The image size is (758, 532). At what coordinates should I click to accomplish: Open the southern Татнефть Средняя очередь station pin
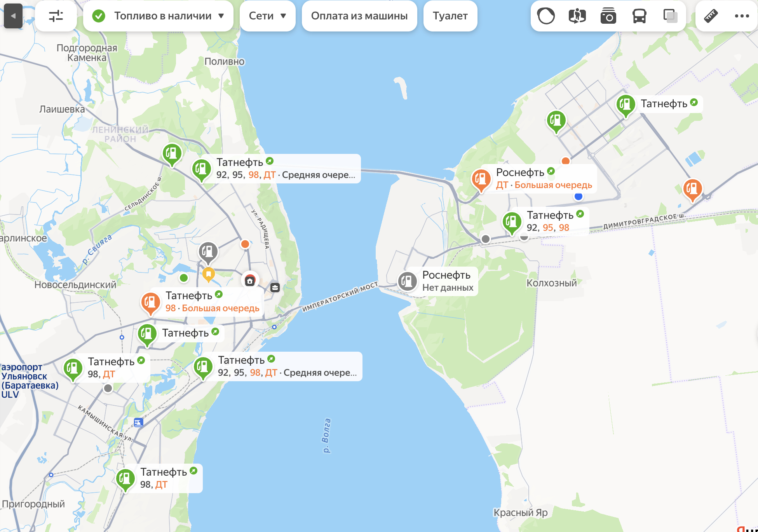[203, 368]
